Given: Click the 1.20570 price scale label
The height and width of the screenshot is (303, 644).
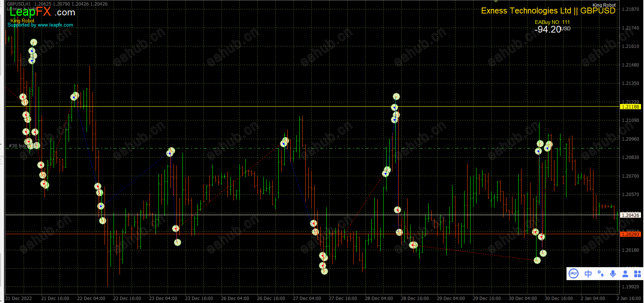Looking at the screenshot, I should [x=631, y=195].
